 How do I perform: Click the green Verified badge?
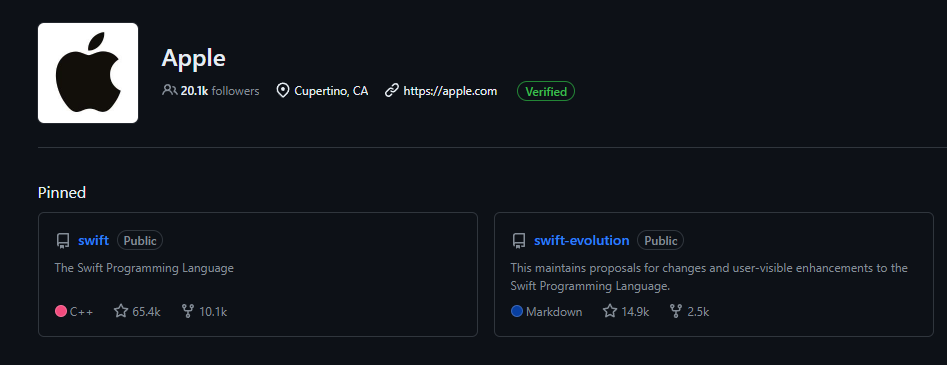[546, 91]
